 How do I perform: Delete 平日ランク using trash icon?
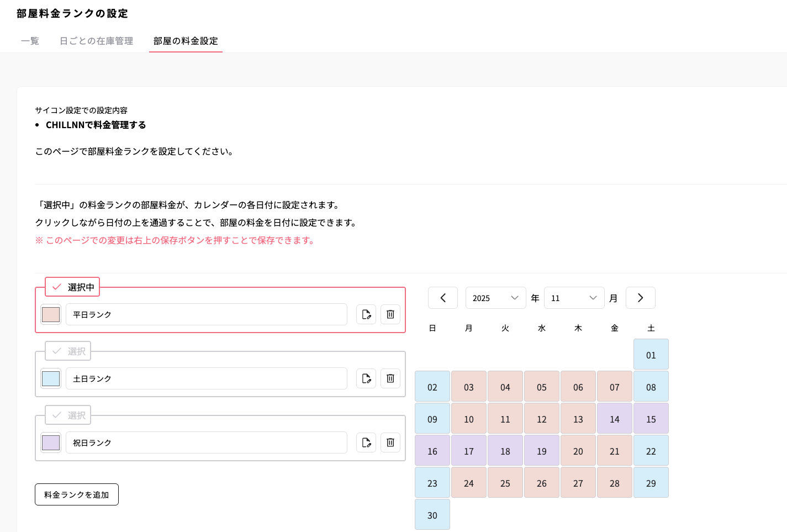click(x=390, y=314)
